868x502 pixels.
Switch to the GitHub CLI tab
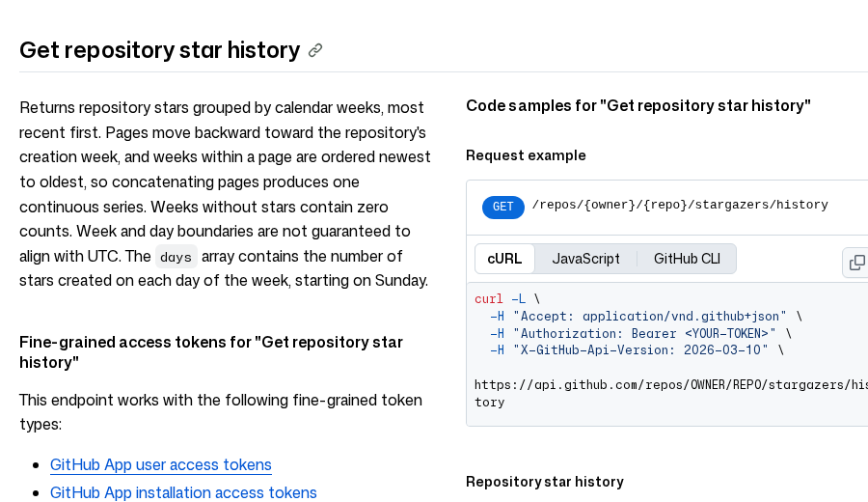687,259
